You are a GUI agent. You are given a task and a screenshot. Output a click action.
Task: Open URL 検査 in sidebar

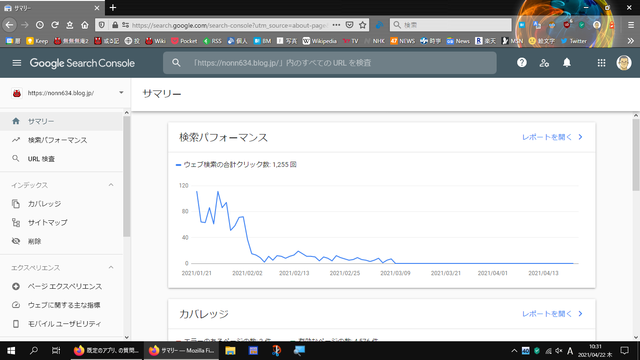61,159
